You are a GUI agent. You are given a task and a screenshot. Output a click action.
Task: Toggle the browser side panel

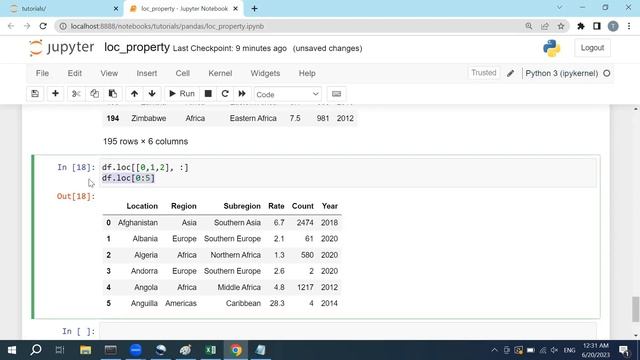[597, 26]
